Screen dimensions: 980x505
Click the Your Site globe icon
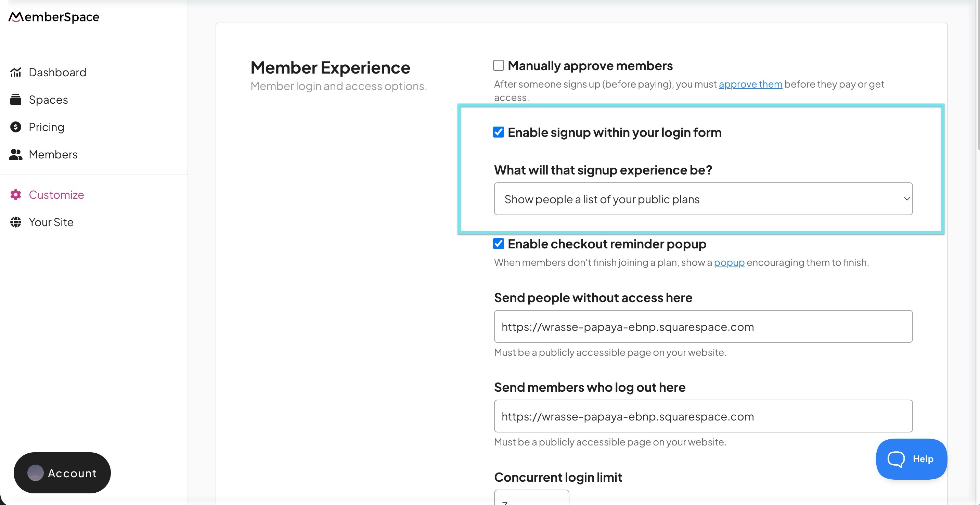16,222
